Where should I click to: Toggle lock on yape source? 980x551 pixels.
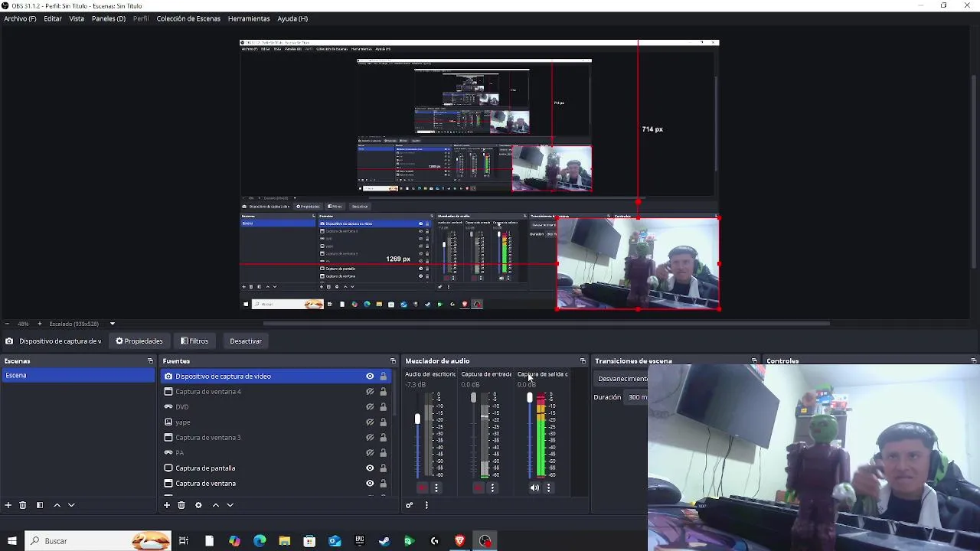point(384,422)
